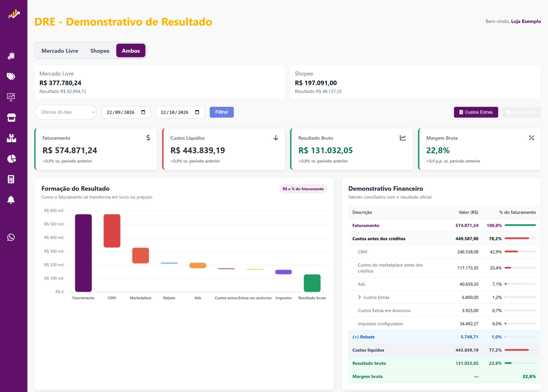The width and height of the screenshot is (548, 392).
Task: Click the (+) Rebate table row
Action: [444, 337]
